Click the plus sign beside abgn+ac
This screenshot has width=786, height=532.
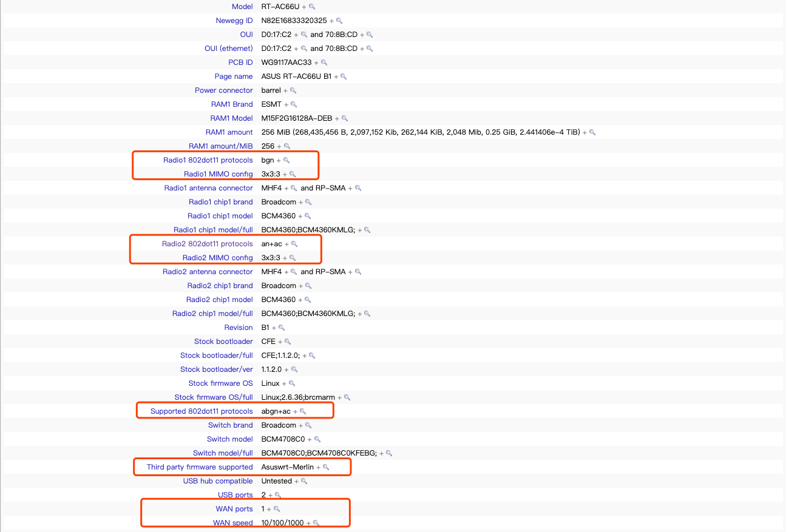click(296, 411)
